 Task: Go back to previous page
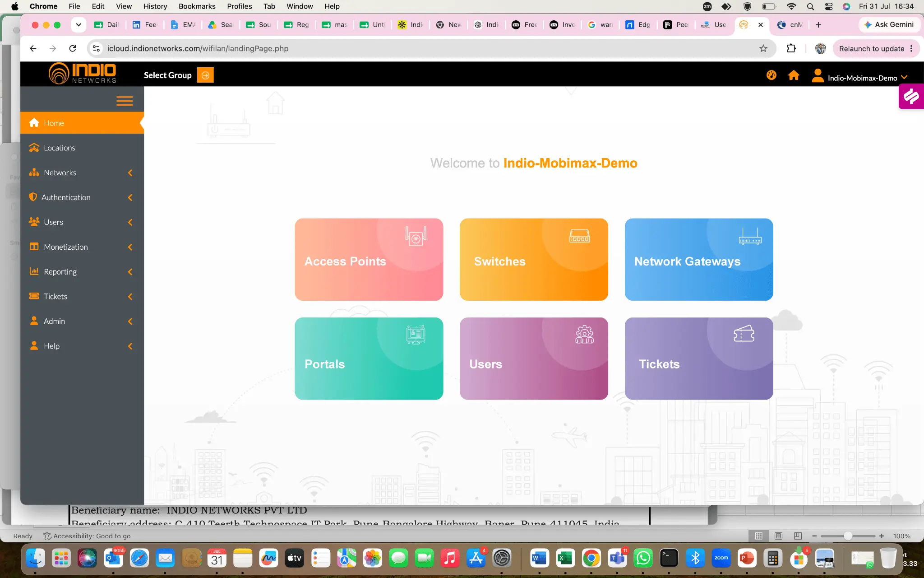(33, 48)
